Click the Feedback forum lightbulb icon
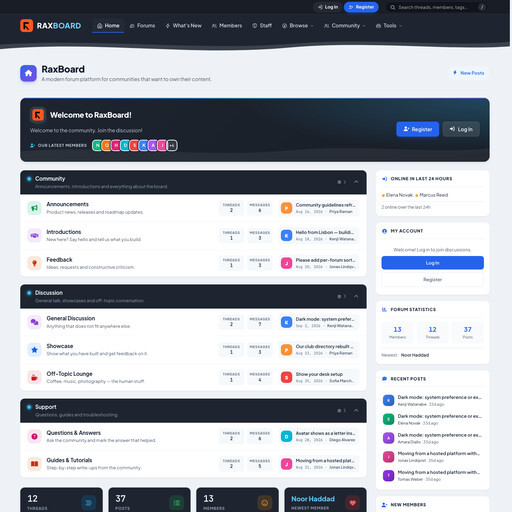The height and width of the screenshot is (512, 512). coord(34,263)
